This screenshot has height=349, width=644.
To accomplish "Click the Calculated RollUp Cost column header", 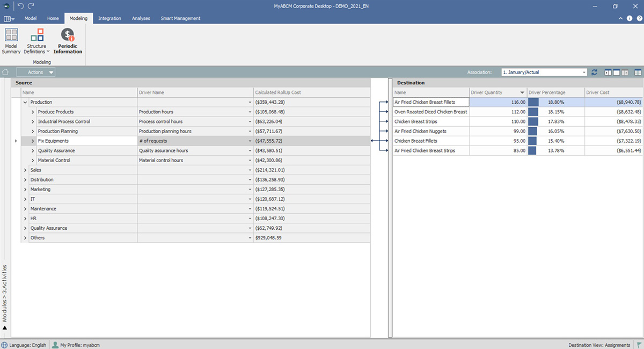I will click(x=312, y=92).
